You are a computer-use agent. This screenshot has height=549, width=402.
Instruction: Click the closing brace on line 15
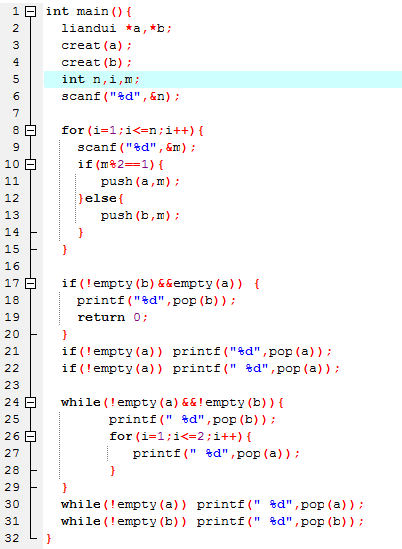coord(64,250)
